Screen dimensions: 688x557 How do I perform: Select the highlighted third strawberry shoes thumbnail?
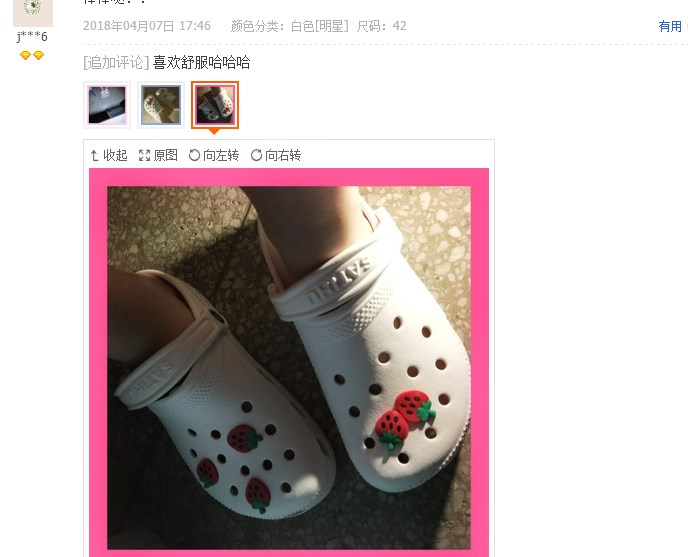tap(215, 105)
